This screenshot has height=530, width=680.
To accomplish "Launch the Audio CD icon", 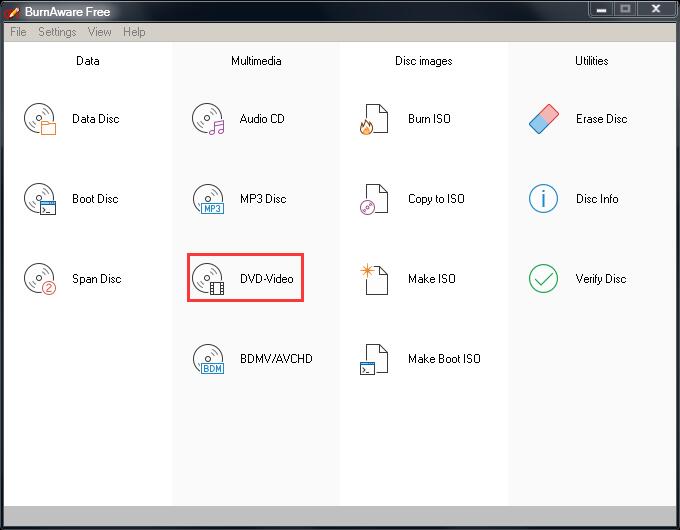I will coord(208,119).
